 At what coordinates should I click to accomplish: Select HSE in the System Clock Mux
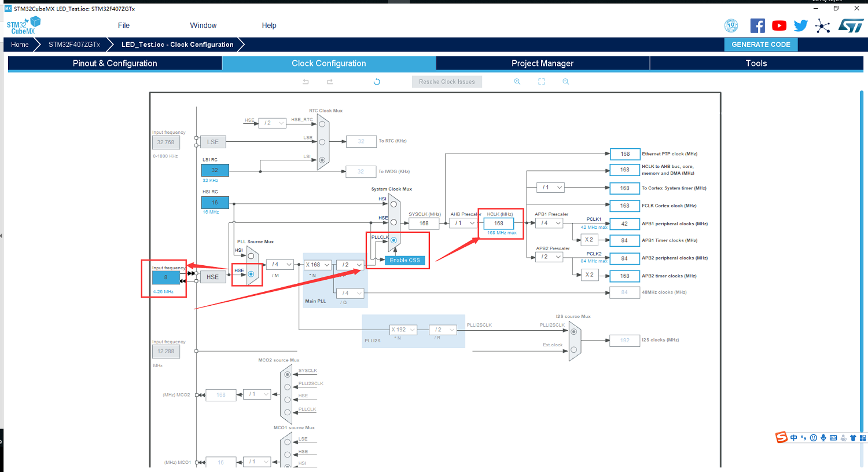click(393, 222)
